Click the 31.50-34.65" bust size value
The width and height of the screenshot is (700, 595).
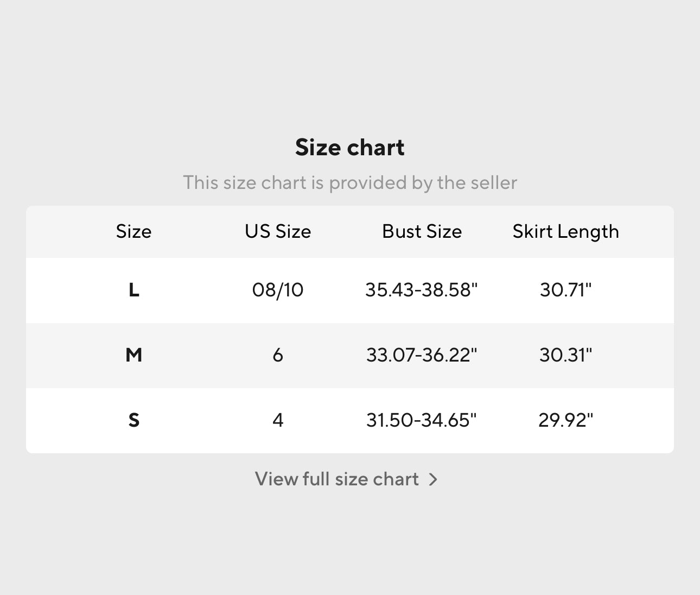[x=422, y=420]
